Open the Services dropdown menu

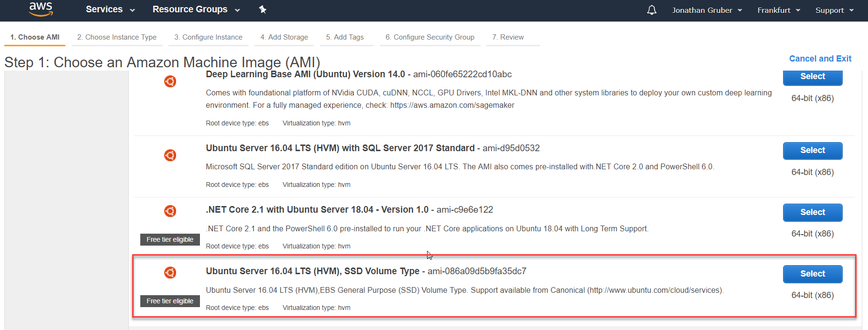click(110, 10)
